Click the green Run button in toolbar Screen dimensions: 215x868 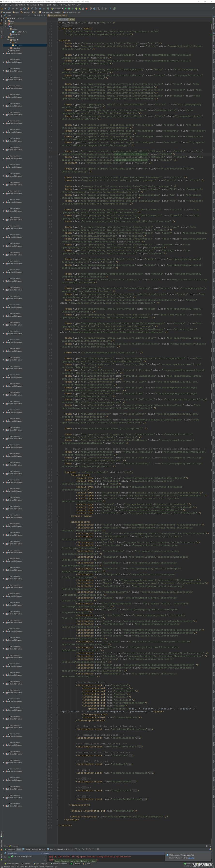click(66, 8)
